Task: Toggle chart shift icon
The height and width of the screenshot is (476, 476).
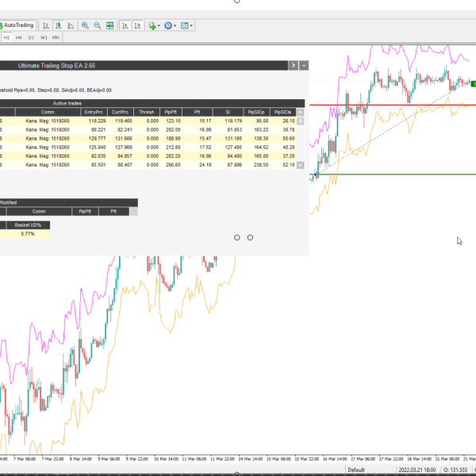Action: [136, 25]
